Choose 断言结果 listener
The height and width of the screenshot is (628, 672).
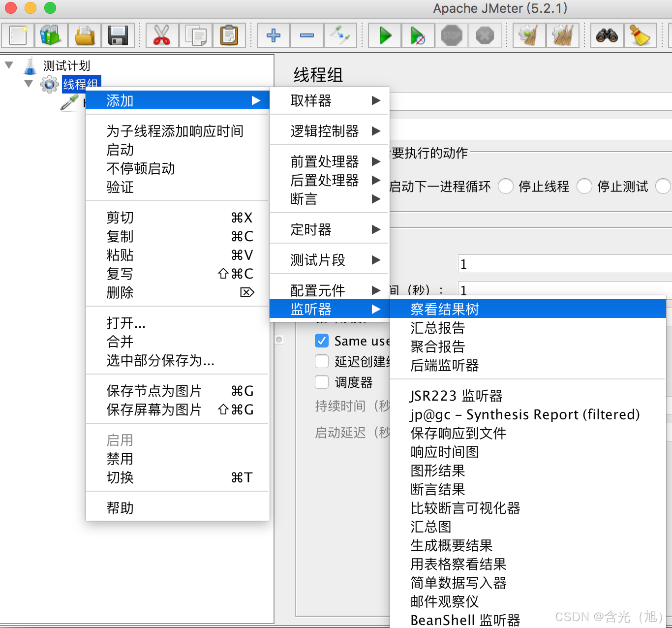(528, 489)
